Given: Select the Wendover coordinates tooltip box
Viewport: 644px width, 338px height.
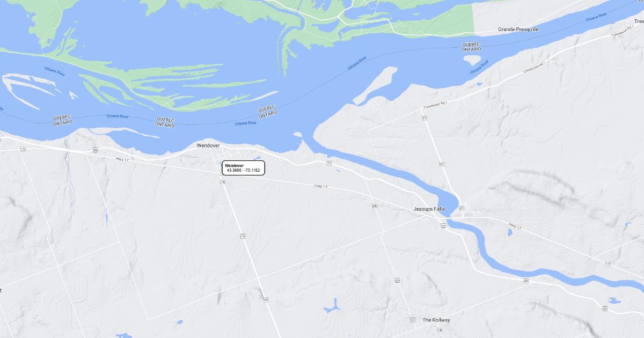Looking at the screenshot, I should pos(243,167).
